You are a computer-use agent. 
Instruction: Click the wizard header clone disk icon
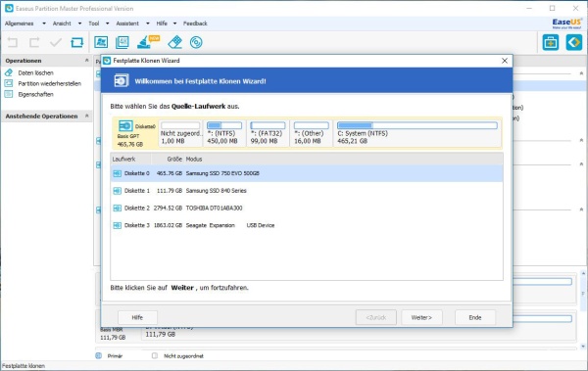(x=122, y=80)
